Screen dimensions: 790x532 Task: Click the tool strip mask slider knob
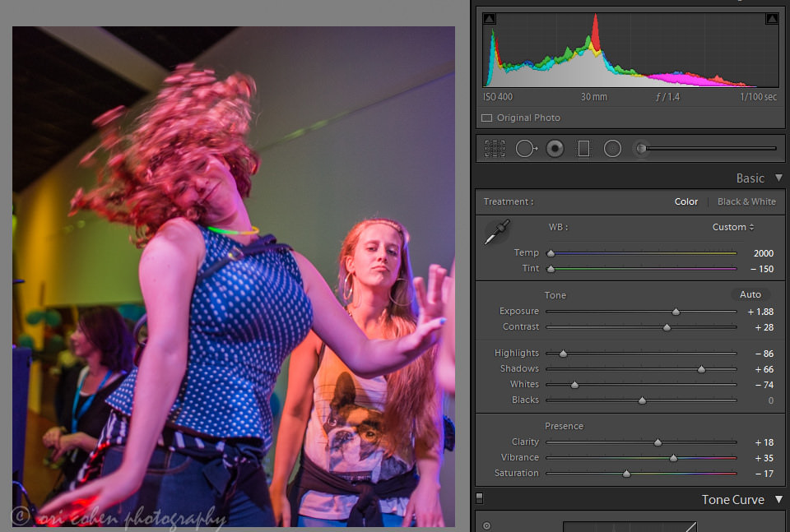coord(641,149)
